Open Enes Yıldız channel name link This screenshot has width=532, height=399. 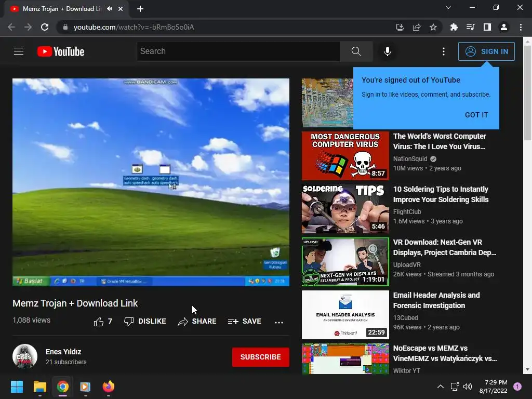[x=63, y=352]
